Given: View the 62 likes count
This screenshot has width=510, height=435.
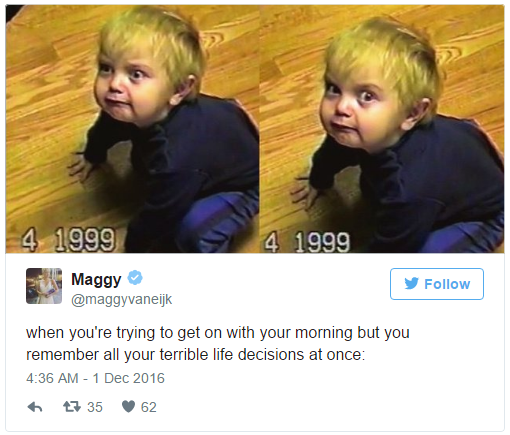Looking at the screenshot, I should pyautogui.click(x=149, y=407).
